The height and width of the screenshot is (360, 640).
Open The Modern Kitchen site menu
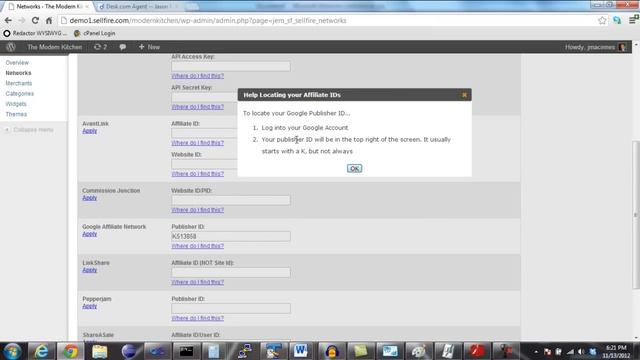tap(55, 47)
